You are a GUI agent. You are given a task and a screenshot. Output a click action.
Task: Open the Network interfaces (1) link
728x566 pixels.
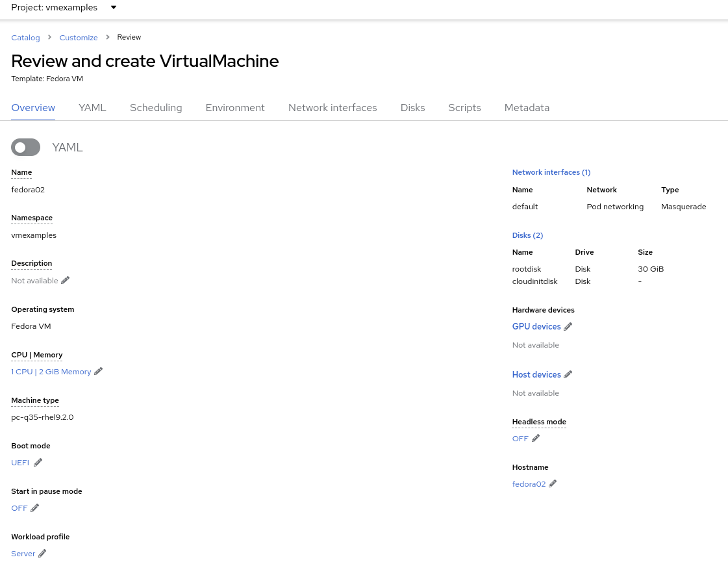coord(551,172)
